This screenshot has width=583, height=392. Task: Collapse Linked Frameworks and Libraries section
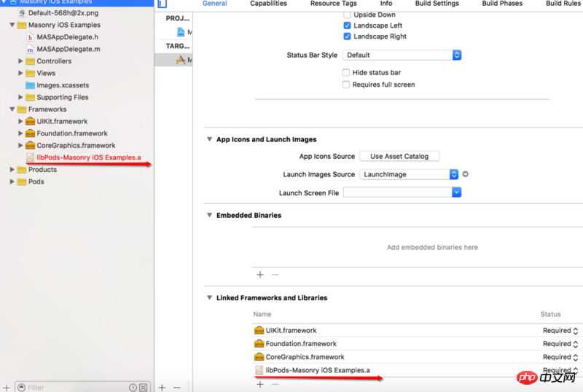pos(209,297)
